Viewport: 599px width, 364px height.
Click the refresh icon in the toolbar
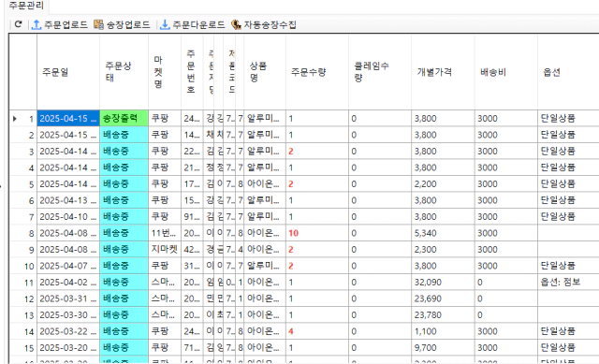pos(18,24)
